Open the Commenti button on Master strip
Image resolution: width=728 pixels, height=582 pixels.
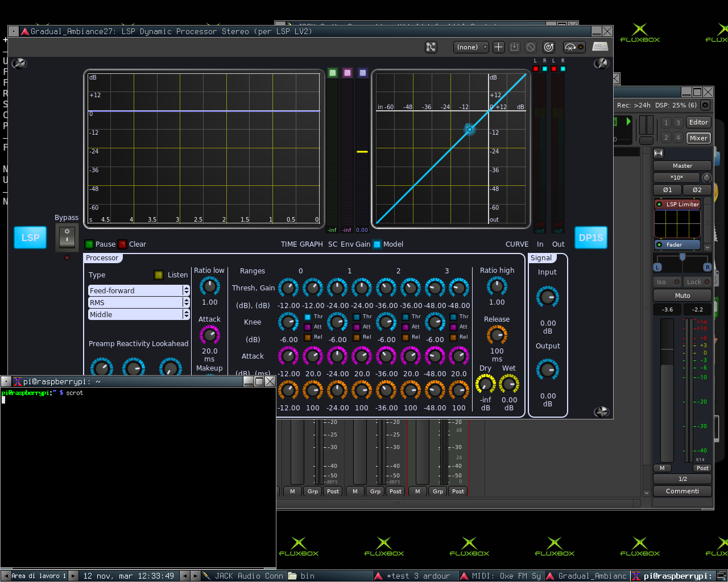(x=682, y=491)
